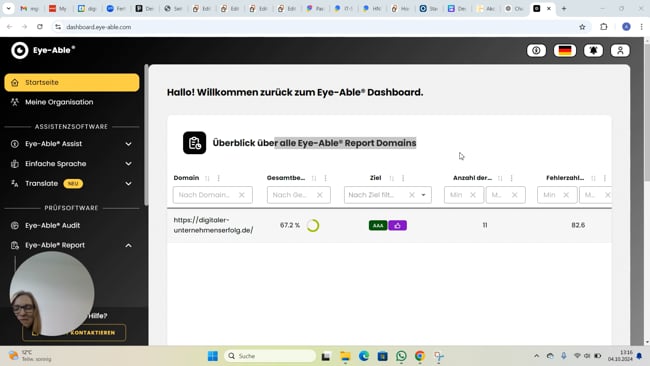Open WhatsApp from the taskbar
The width and height of the screenshot is (650, 366).
point(401,356)
